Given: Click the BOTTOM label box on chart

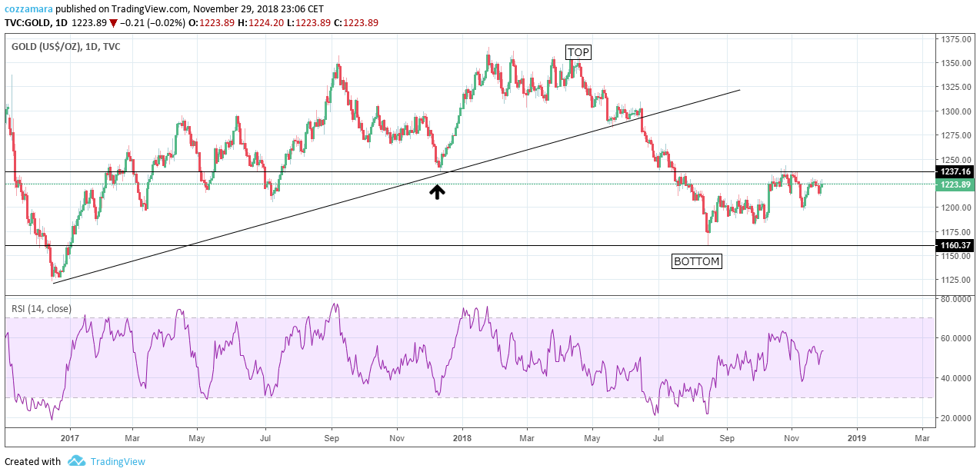Looking at the screenshot, I should pos(697,261).
